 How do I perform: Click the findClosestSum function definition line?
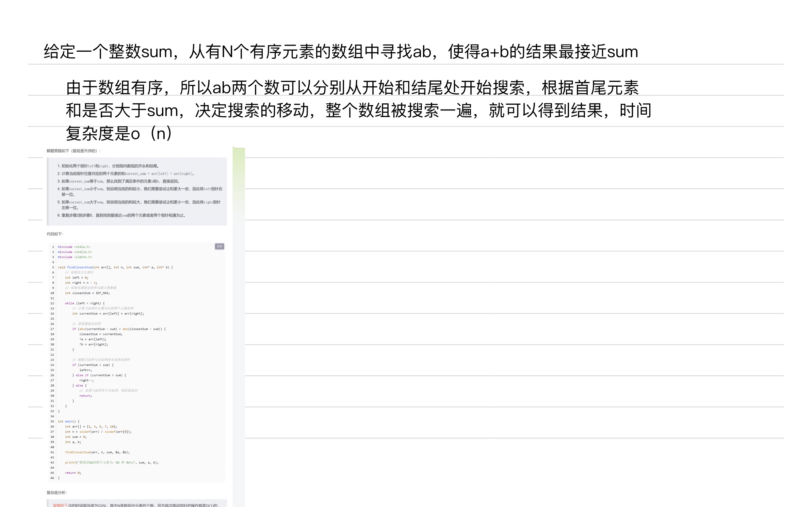click(x=115, y=267)
